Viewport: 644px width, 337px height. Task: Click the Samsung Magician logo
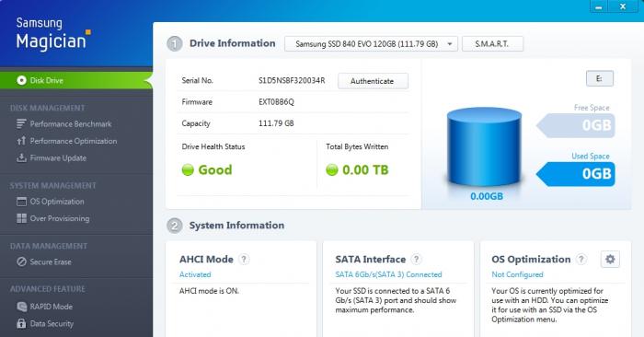click(52, 34)
